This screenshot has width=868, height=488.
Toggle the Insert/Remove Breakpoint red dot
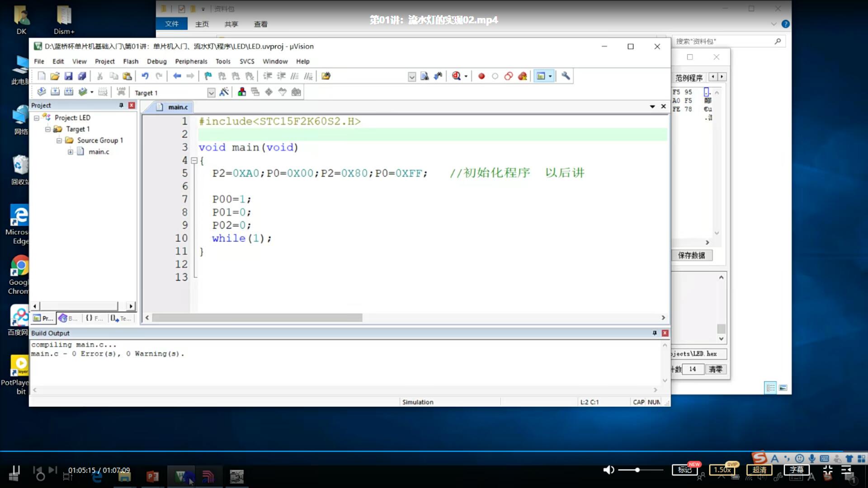[481, 76]
